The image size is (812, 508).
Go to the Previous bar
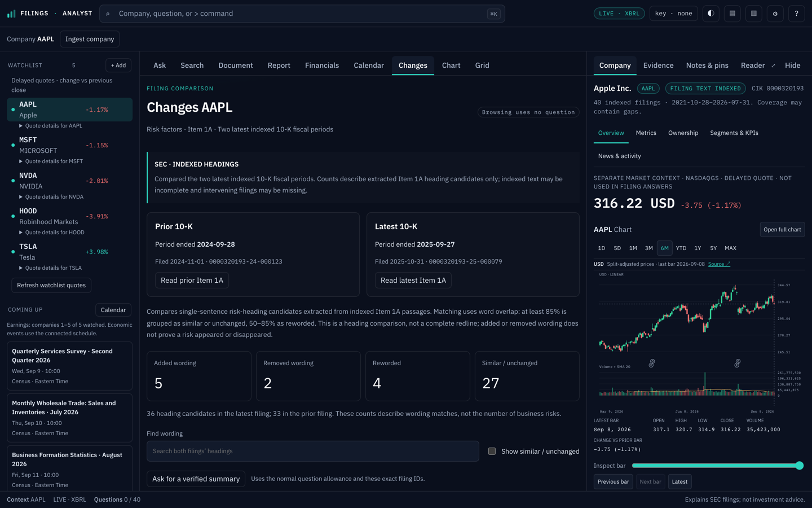[613, 482]
